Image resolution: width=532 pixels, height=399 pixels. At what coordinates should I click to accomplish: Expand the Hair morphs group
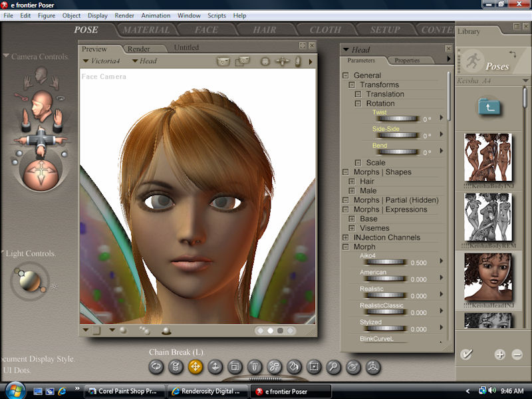coord(352,182)
